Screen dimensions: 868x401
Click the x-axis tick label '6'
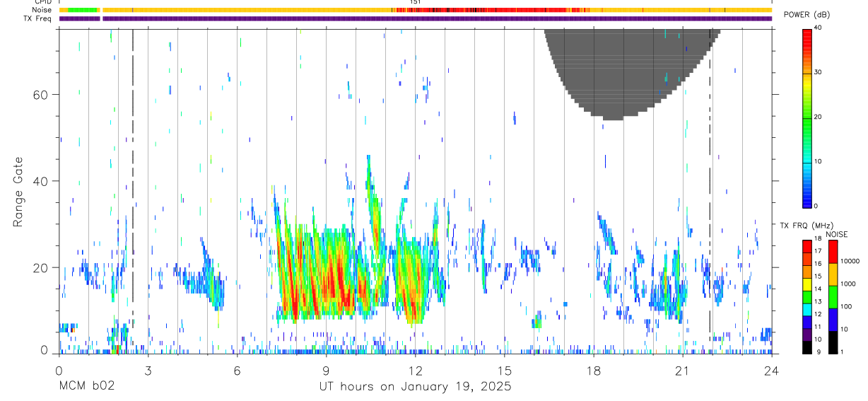point(237,371)
